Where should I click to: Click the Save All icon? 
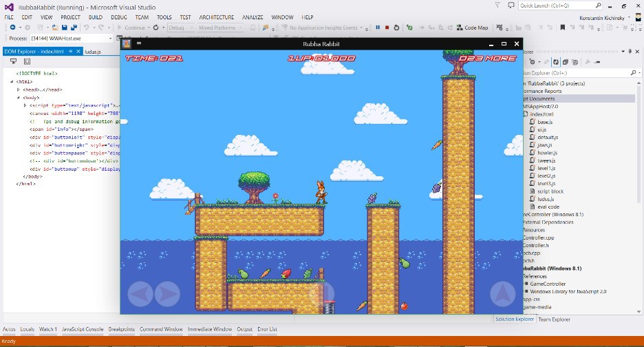[x=74, y=28]
